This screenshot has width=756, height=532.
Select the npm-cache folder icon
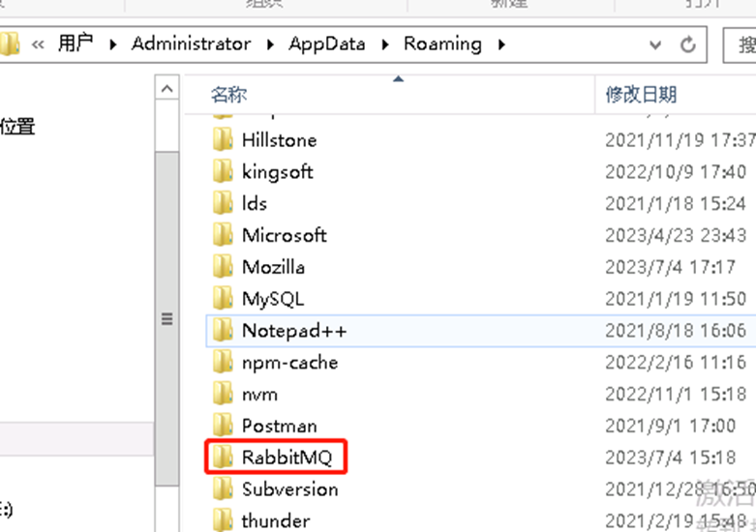click(x=224, y=363)
